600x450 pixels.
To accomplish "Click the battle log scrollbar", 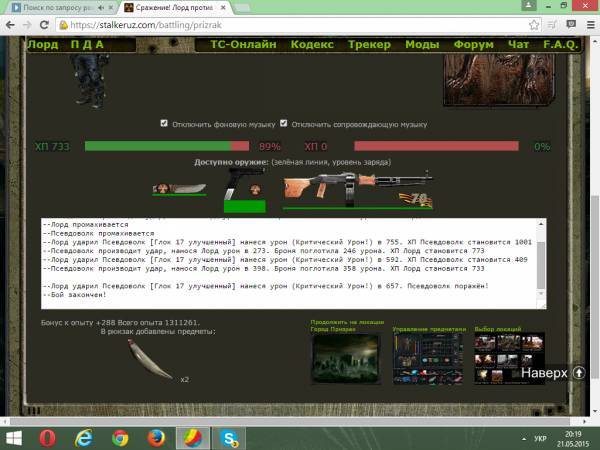I will [542, 255].
